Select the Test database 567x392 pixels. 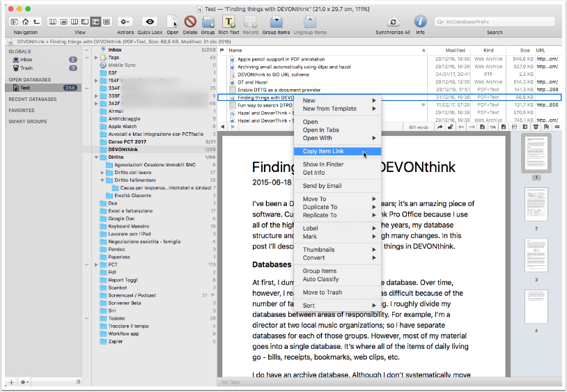[x=43, y=88]
